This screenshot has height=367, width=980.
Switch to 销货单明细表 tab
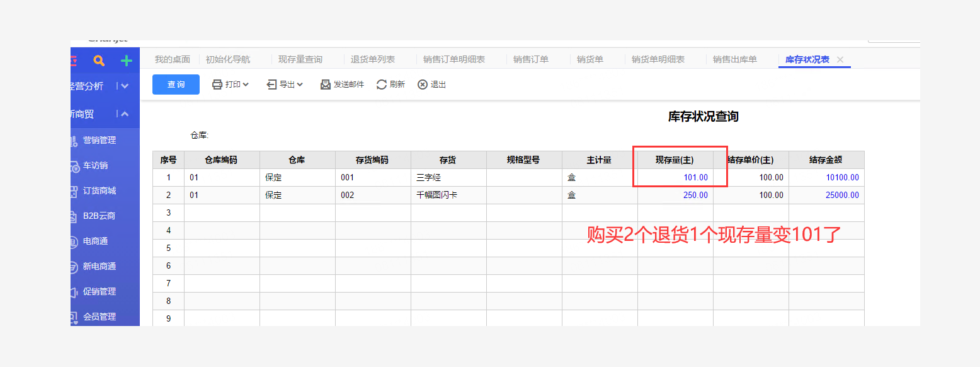tap(658, 59)
